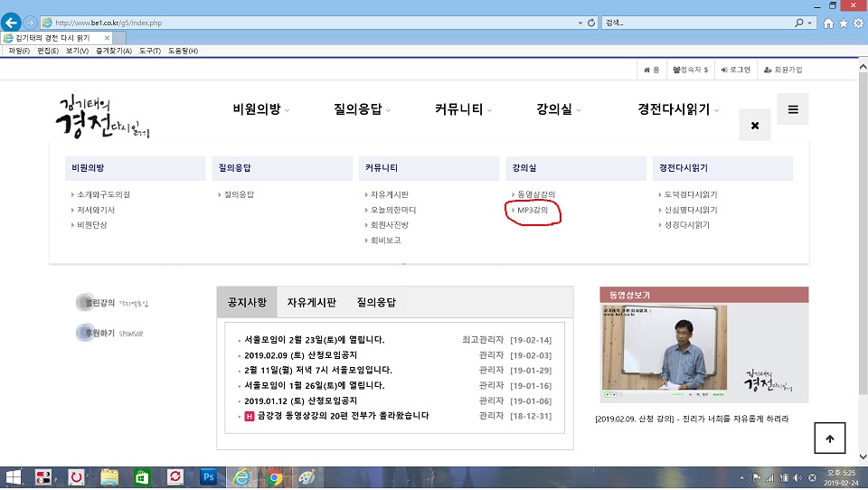Open the browser settings gear icon
This screenshot has height=490, width=868.
pos(858,23)
